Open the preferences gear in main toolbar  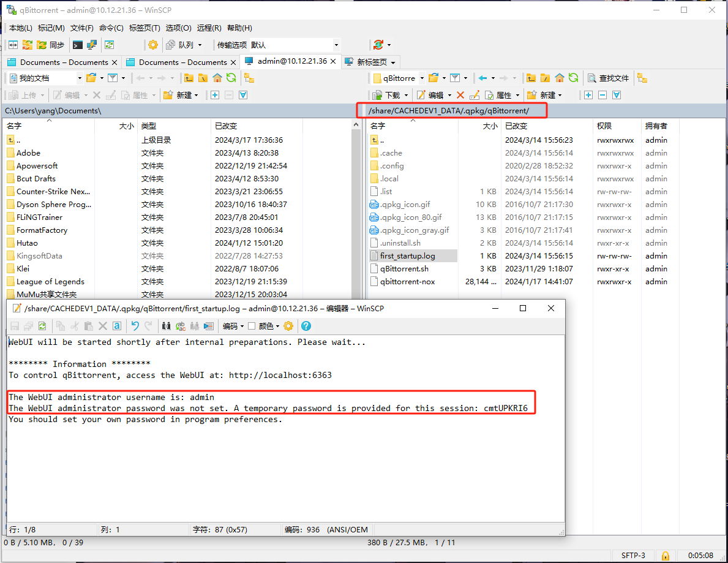coord(153,45)
